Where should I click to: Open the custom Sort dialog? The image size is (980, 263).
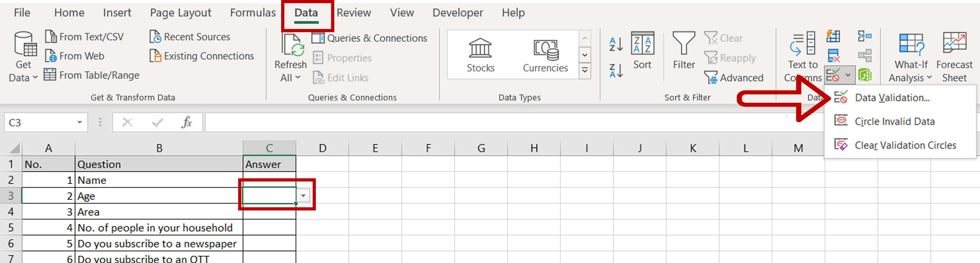tap(642, 51)
